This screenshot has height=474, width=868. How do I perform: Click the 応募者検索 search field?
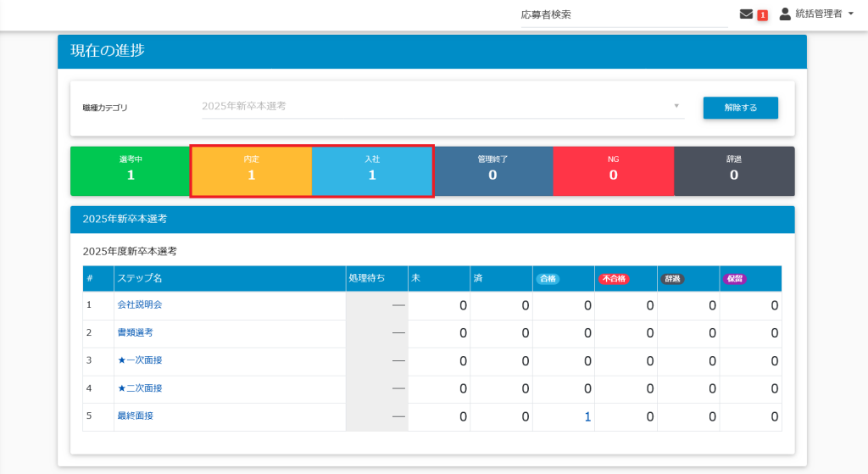623,14
